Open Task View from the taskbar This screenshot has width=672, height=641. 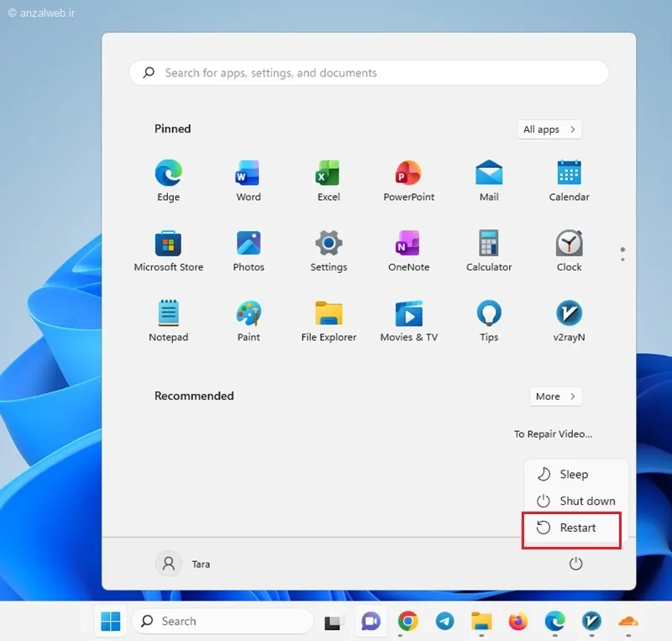333,622
